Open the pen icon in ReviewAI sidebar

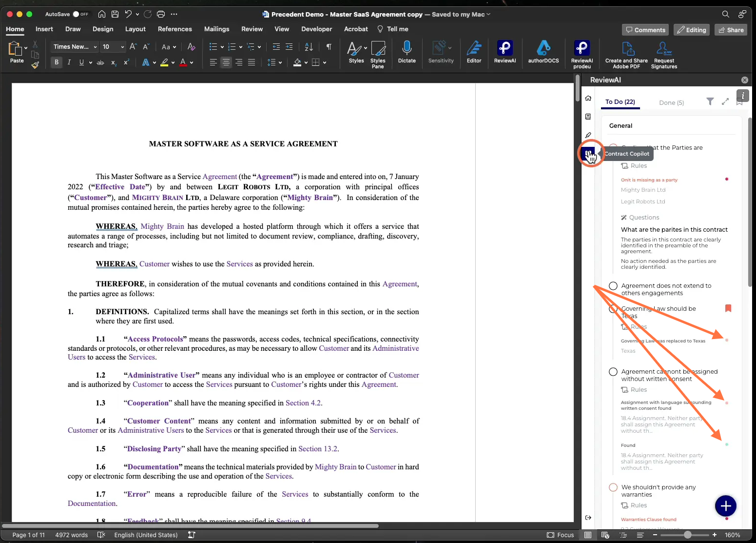point(588,135)
